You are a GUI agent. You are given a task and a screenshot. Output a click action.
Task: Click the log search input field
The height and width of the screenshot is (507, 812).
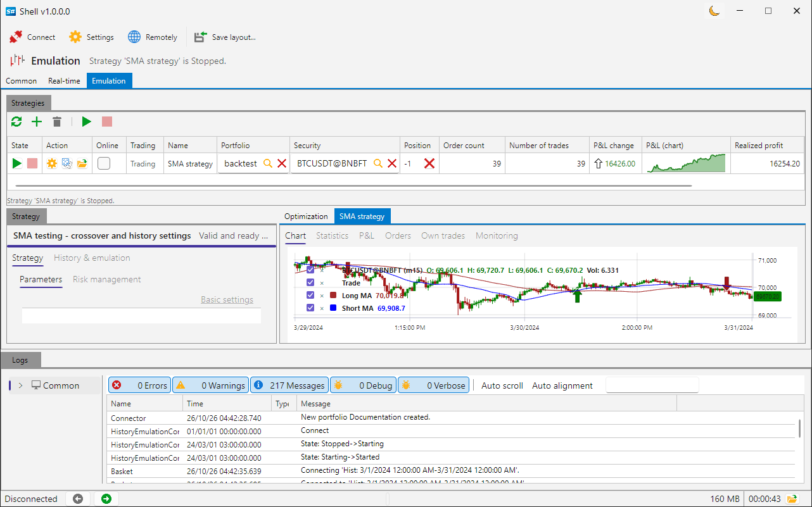pos(652,385)
